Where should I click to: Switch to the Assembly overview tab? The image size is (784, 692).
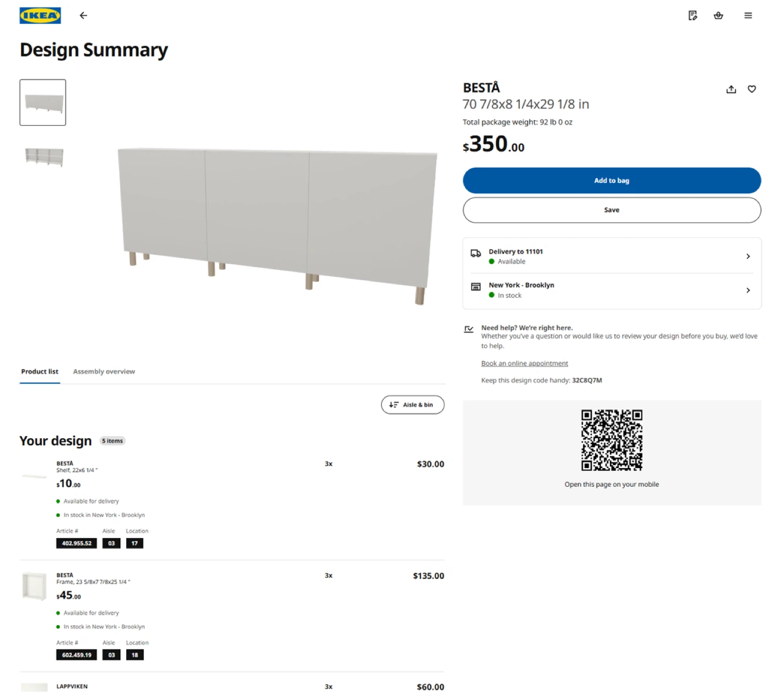pyautogui.click(x=104, y=372)
